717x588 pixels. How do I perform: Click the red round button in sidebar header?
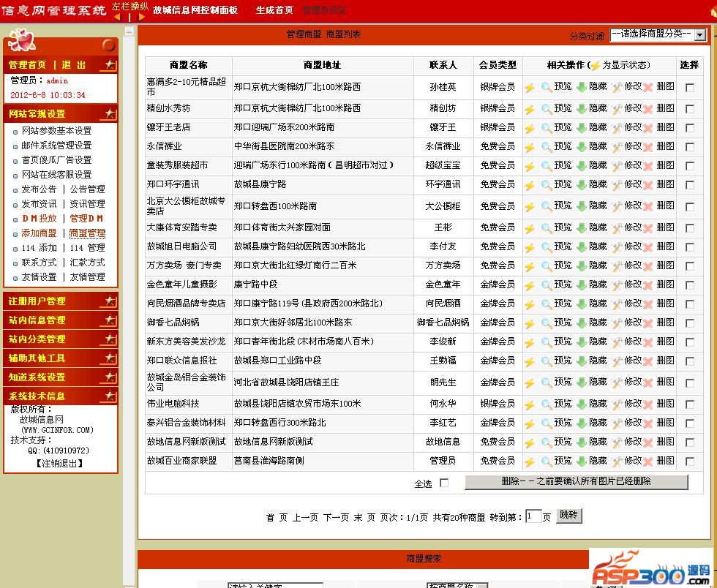(109, 45)
